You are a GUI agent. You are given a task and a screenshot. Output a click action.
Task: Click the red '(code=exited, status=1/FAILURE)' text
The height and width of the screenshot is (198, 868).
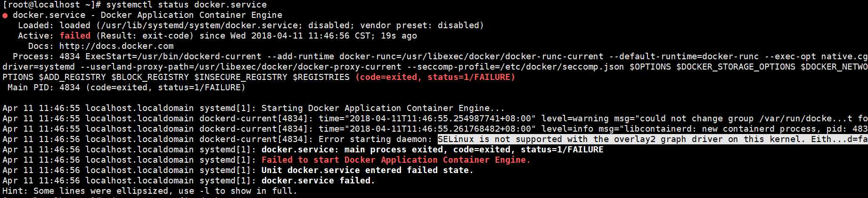pos(435,77)
